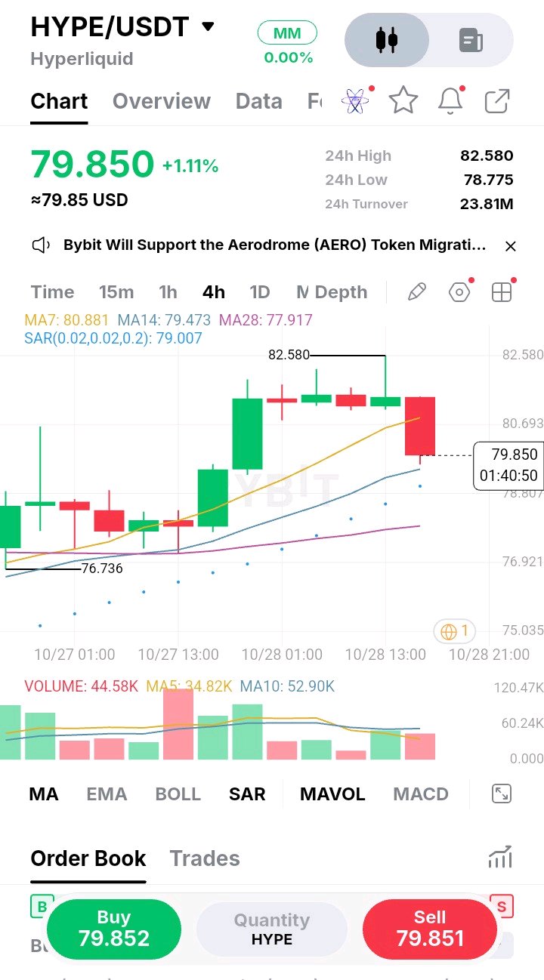Viewport: 544px width, 980px height.
Task: Tap the 24h Low value 78.775
Action: pos(488,180)
